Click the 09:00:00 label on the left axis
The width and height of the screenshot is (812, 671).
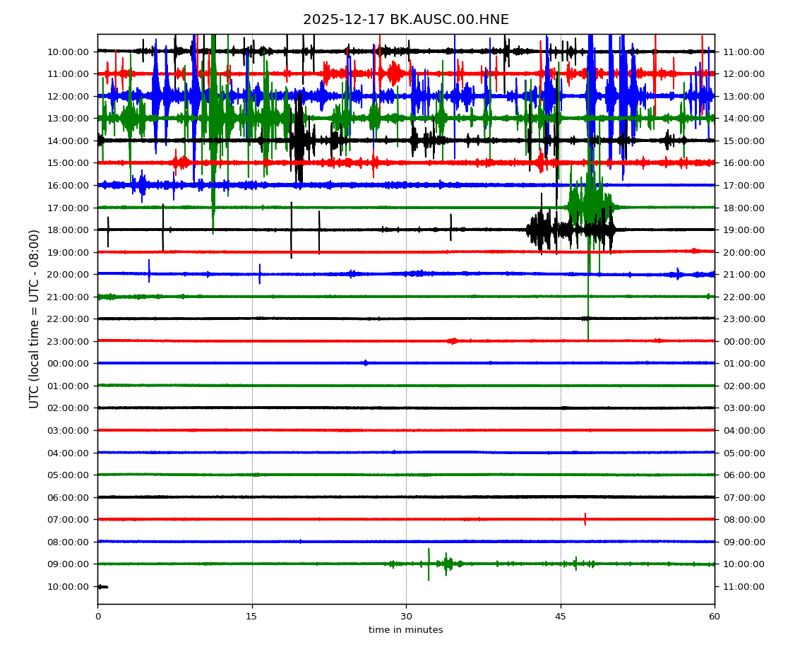click(68, 564)
